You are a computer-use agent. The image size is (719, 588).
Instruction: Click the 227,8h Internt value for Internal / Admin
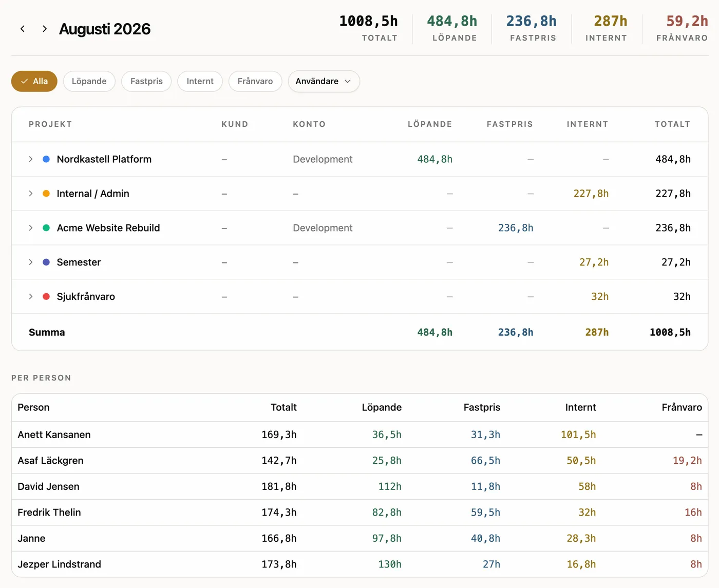(591, 194)
